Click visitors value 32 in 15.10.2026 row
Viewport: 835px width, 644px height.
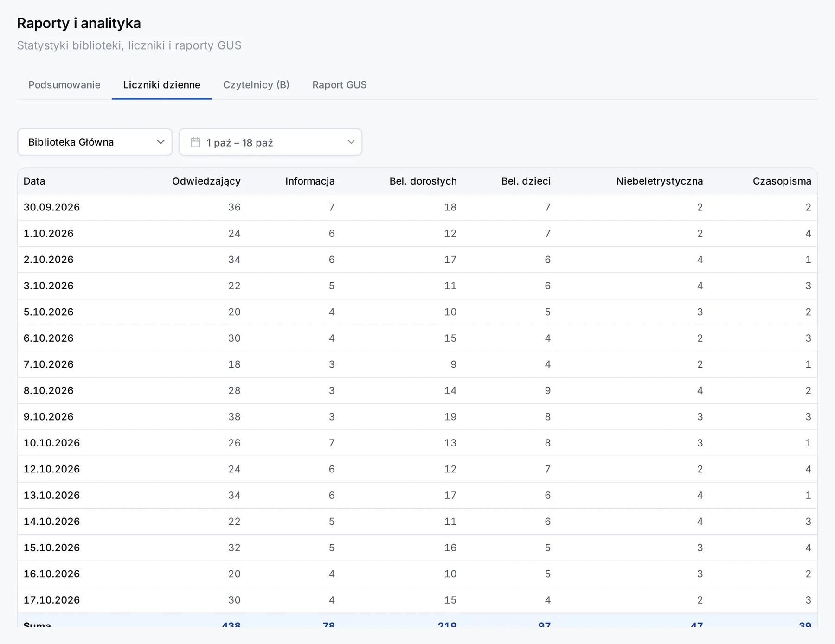coord(234,548)
